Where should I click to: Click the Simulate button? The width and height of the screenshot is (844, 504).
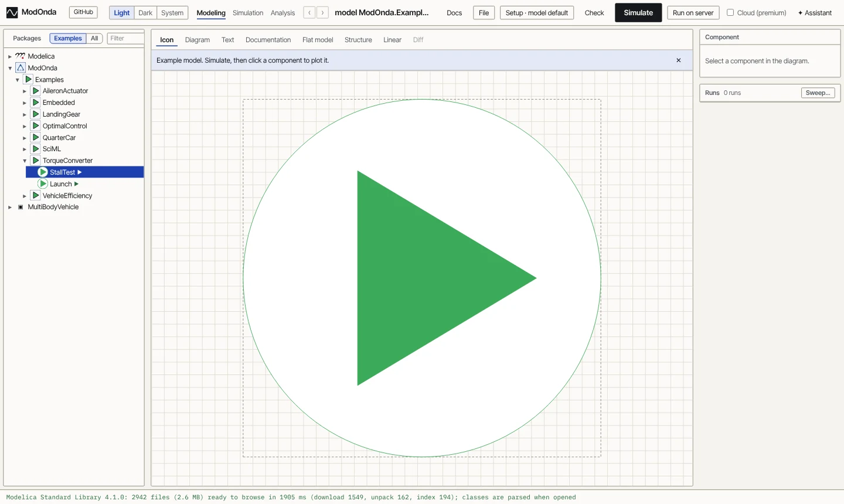(x=638, y=13)
